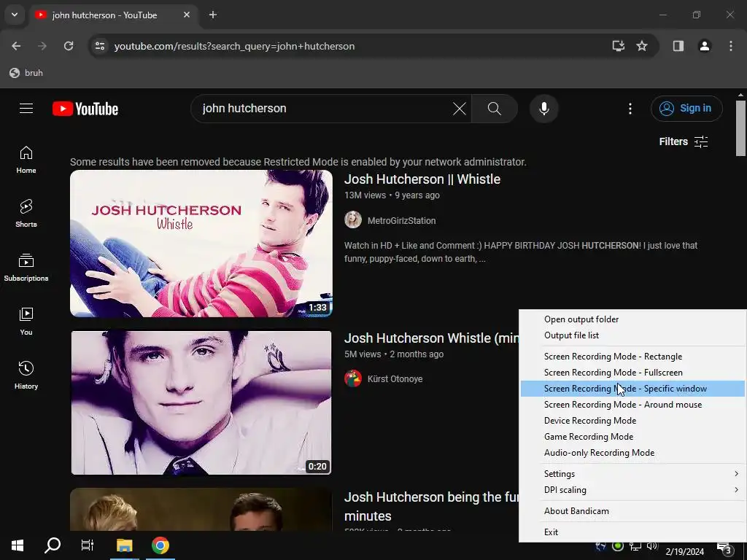Click the green Bandicam tray icon
The height and width of the screenshot is (560, 747).
(618, 546)
